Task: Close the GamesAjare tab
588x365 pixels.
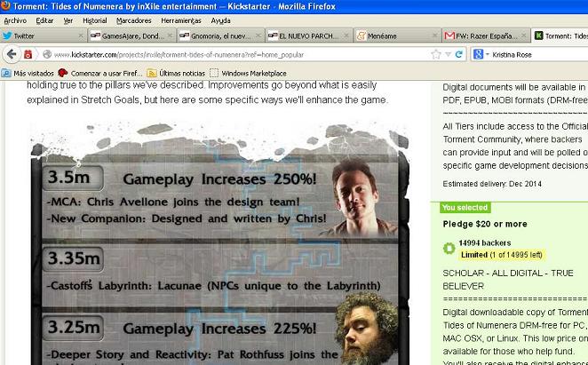Action: click(170, 36)
